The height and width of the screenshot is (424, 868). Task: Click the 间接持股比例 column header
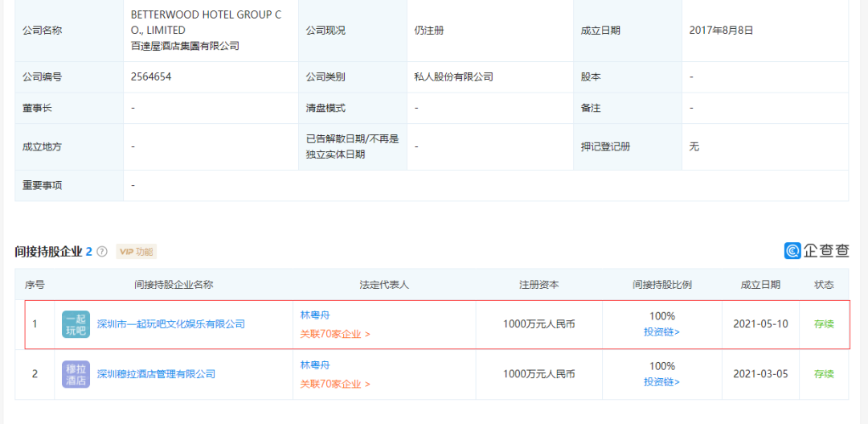tap(662, 284)
